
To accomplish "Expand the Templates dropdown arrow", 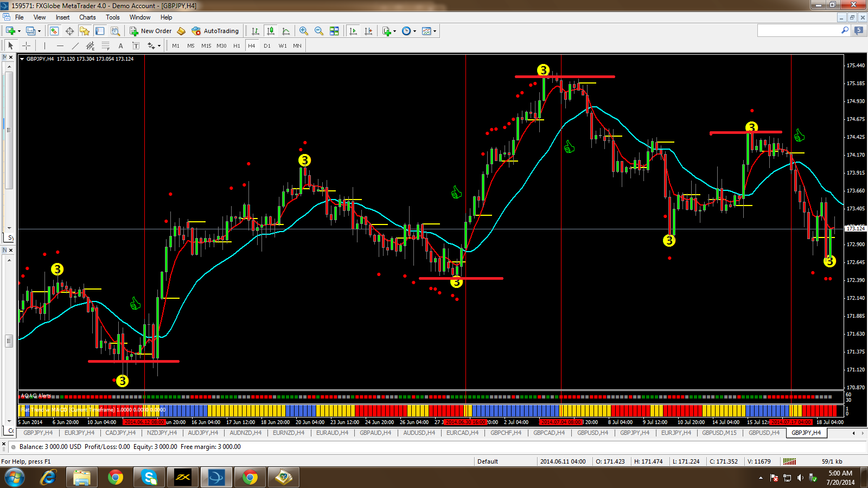I will [x=435, y=31].
